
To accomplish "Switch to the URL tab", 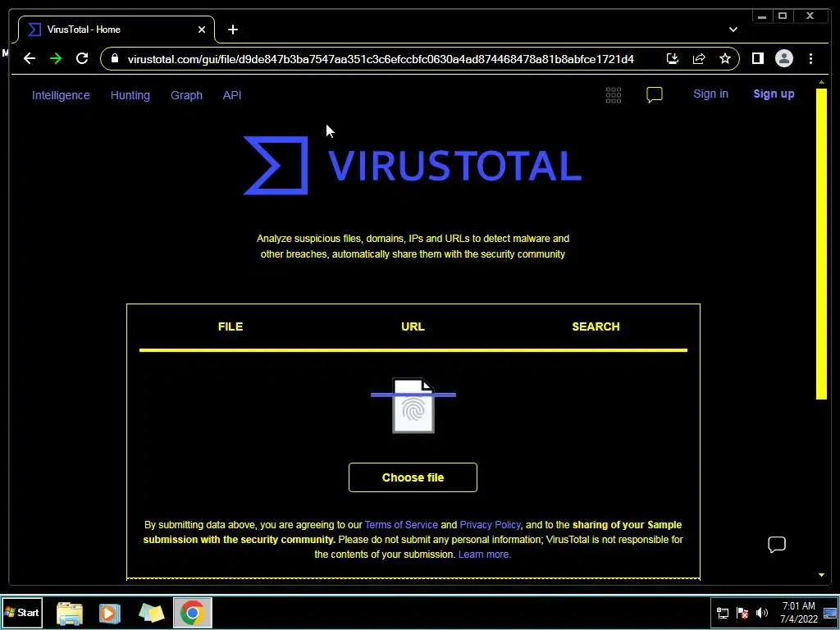I will pos(413,326).
